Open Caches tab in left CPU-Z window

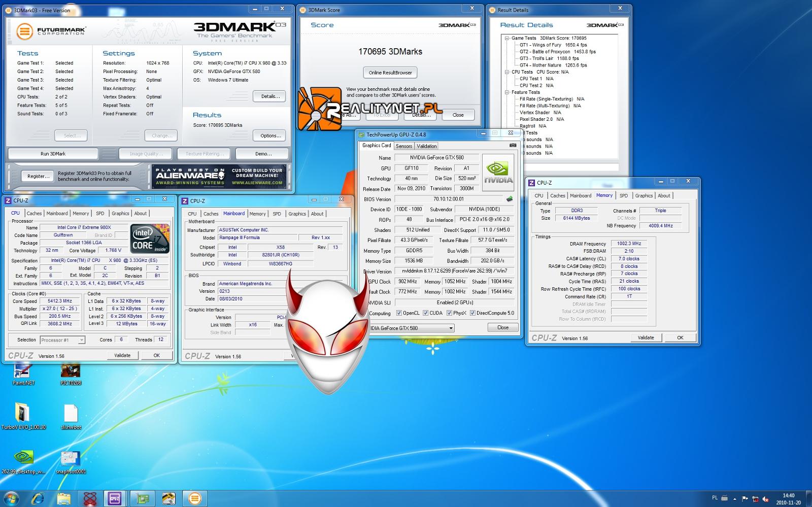35,214
